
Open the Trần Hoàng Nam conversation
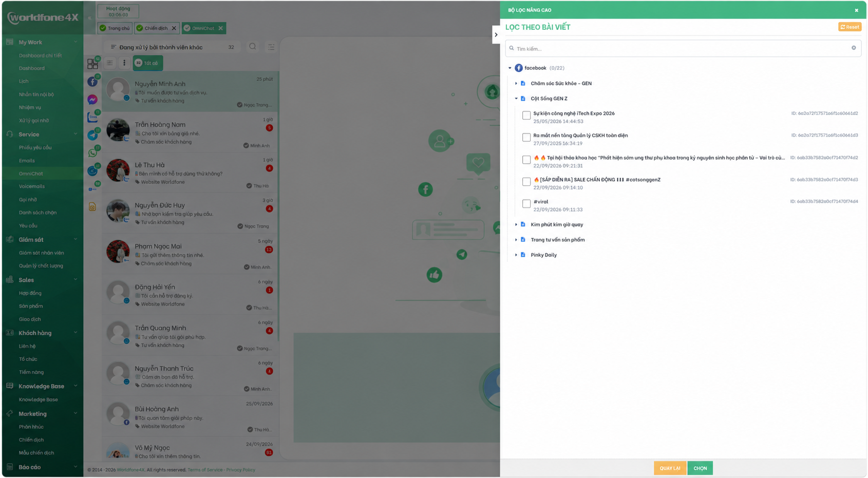pos(190,132)
